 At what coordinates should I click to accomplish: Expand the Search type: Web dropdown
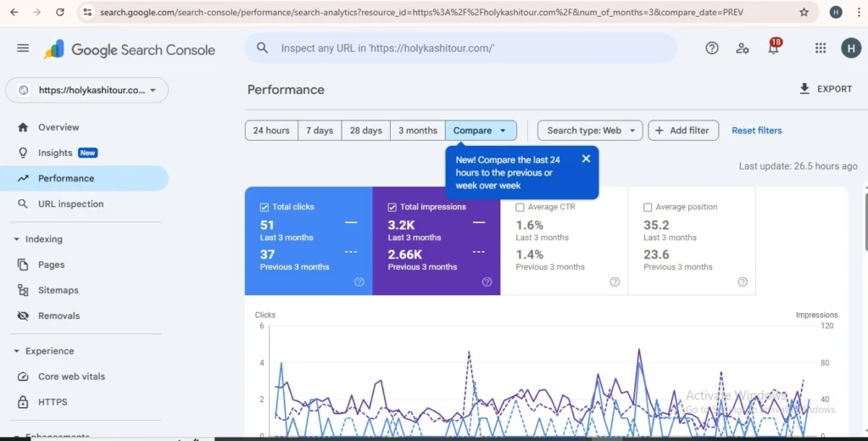click(x=590, y=131)
